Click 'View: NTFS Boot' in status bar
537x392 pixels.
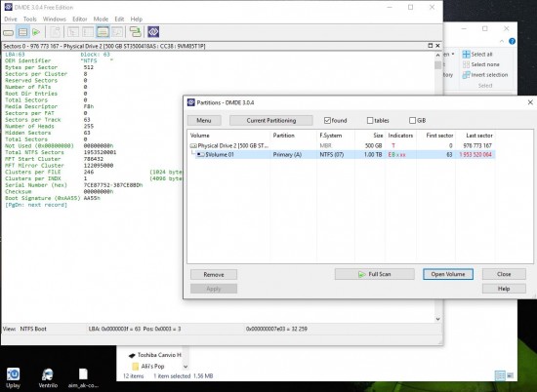coord(24,329)
